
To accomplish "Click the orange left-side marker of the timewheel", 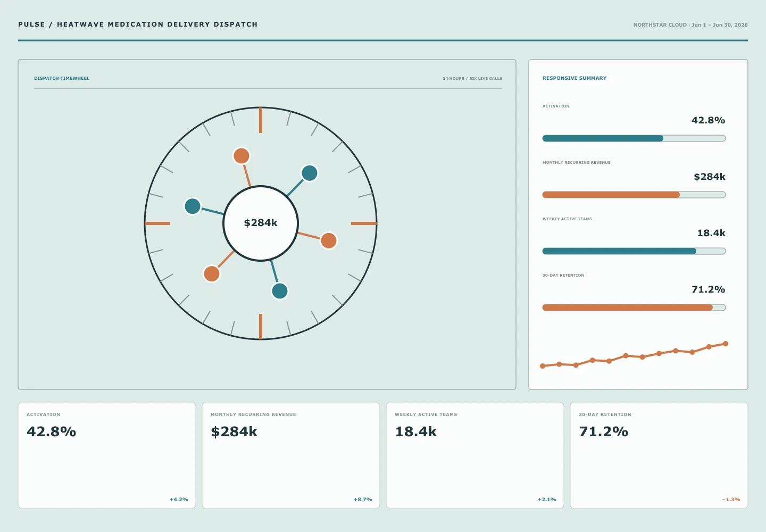I will pos(157,223).
